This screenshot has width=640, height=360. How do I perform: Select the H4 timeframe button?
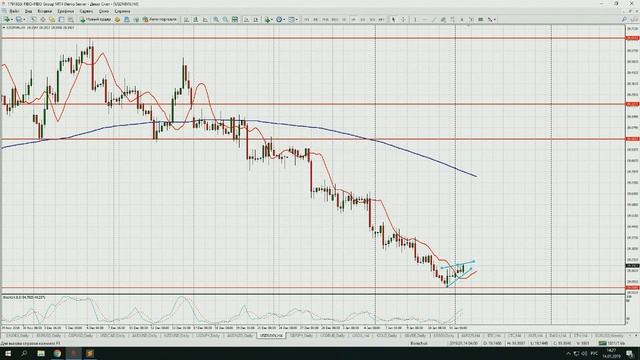pos(353,20)
